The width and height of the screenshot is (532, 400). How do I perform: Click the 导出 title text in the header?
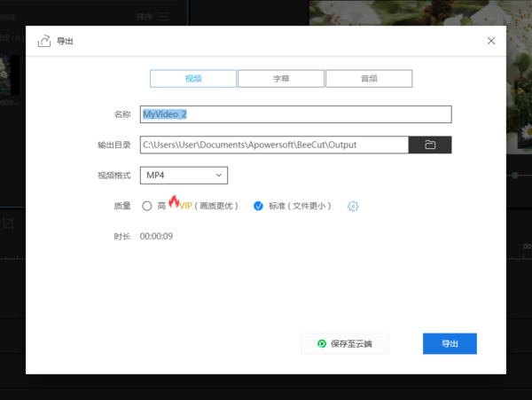coord(65,41)
